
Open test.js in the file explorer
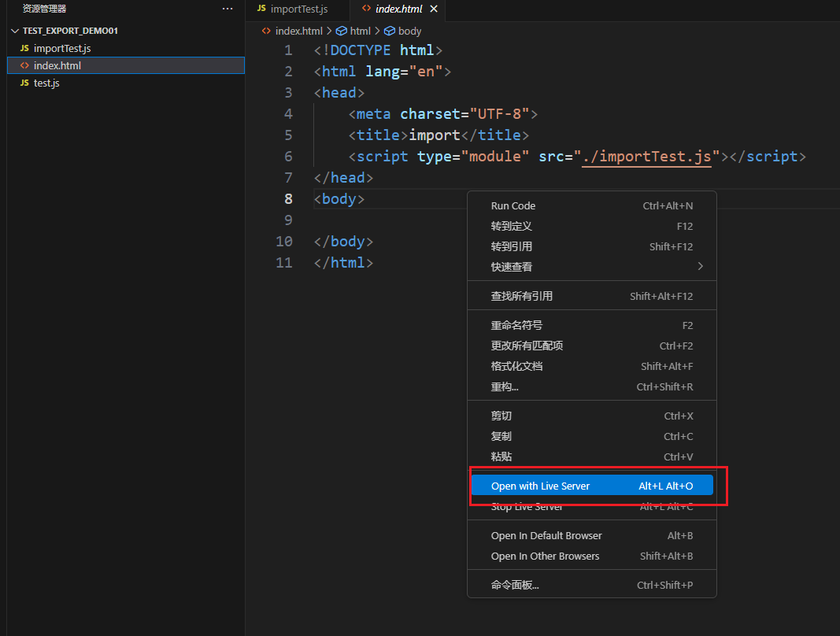click(x=46, y=83)
